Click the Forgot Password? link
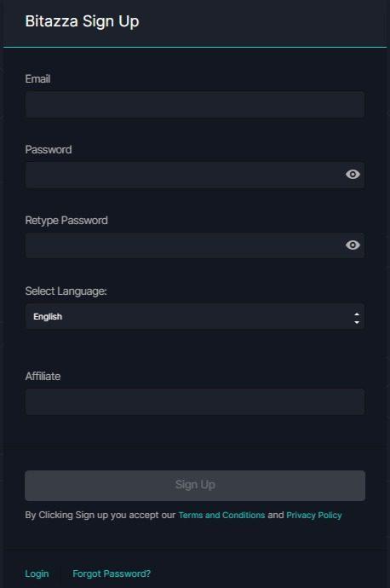The width and height of the screenshot is (390, 588). coord(112,574)
